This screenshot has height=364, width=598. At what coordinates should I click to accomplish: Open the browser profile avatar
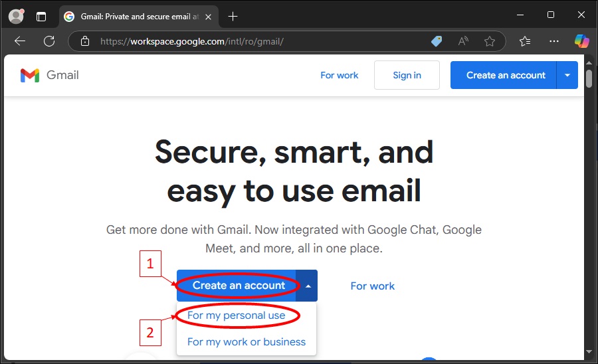pos(16,16)
